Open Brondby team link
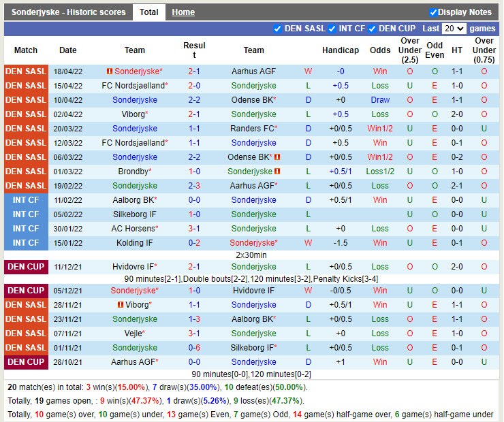This screenshot has width=504, height=422. [133, 172]
